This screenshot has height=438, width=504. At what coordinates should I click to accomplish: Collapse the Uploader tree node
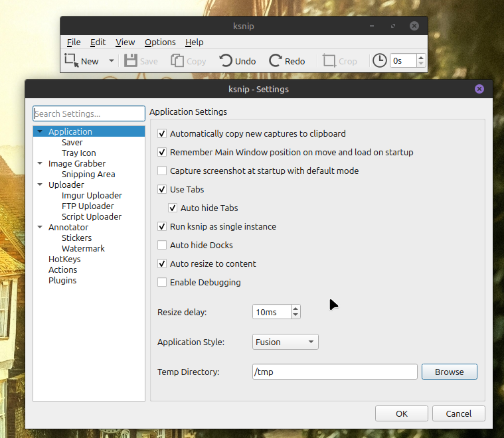40,184
